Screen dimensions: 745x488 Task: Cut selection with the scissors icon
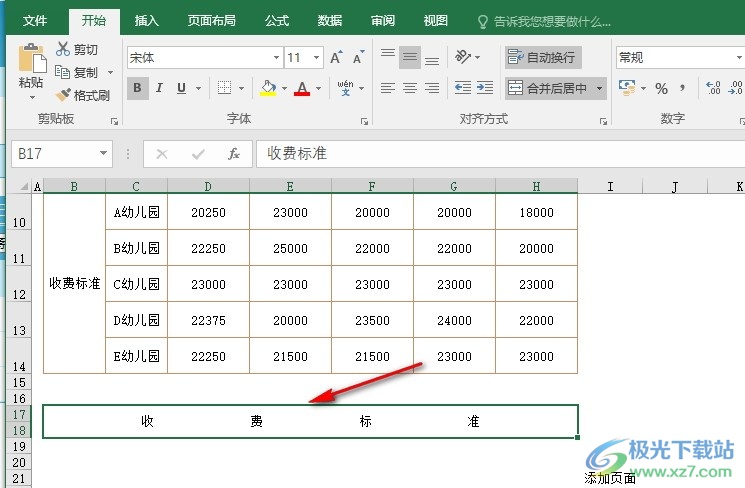click(x=63, y=49)
